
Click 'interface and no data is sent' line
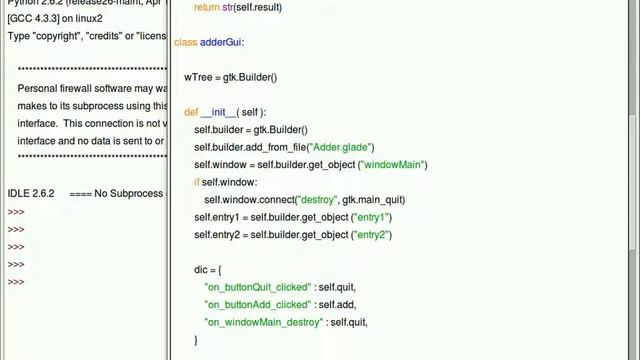click(91, 141)
